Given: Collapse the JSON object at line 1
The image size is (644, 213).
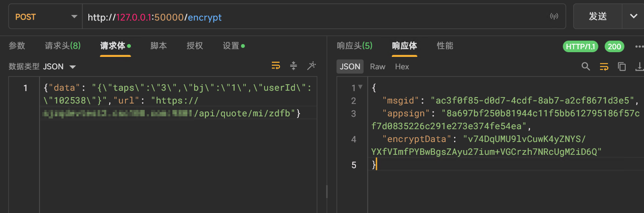Looking at the screenshot, I should [x=360, y=87].
